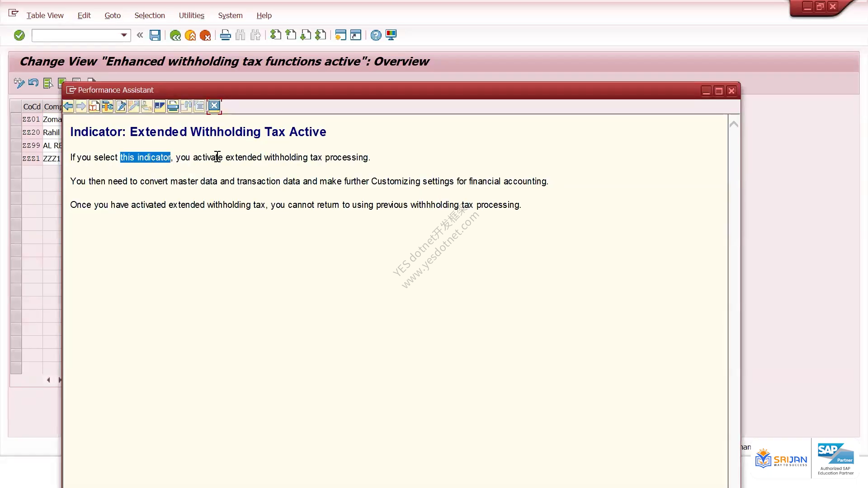Collapse the command field using the chevron
Viewport: 868px width, 488px height.
pos(140,35)
